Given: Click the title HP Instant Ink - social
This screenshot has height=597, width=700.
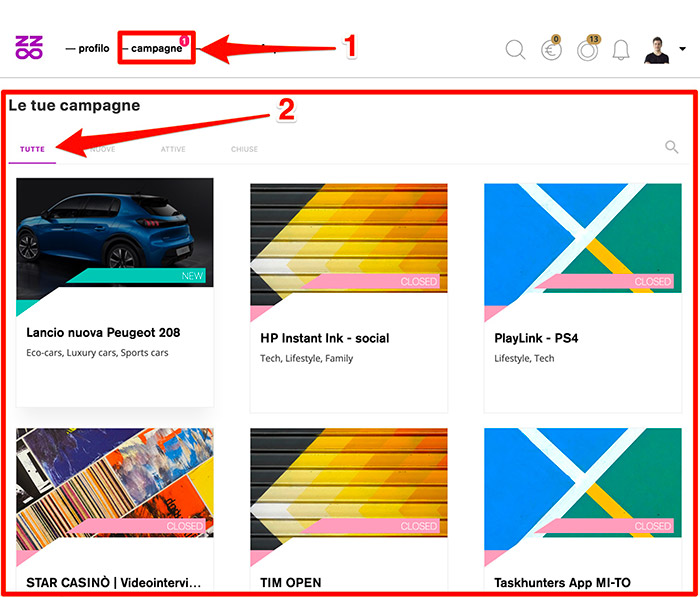Looking at the screenshot, I should (x=325, y=338).
